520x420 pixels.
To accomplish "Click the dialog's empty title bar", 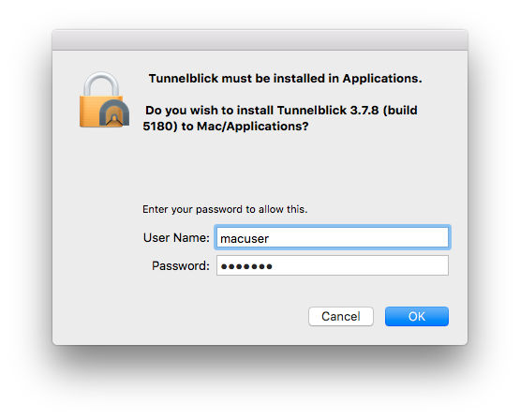I will (x=260, y=40).
